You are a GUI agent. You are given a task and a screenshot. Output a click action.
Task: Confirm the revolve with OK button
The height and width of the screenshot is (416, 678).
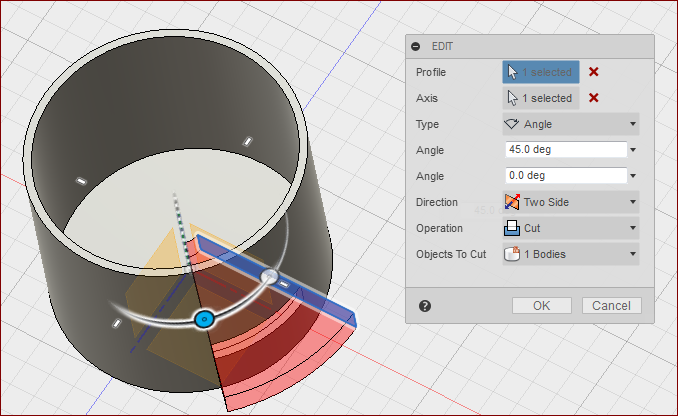pos(542,306)
